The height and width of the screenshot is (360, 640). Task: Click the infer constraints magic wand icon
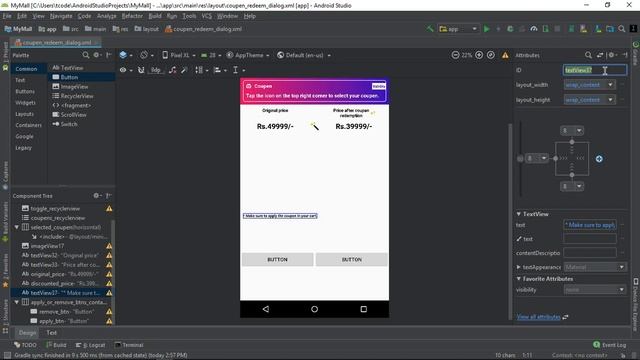click(184, 70)
